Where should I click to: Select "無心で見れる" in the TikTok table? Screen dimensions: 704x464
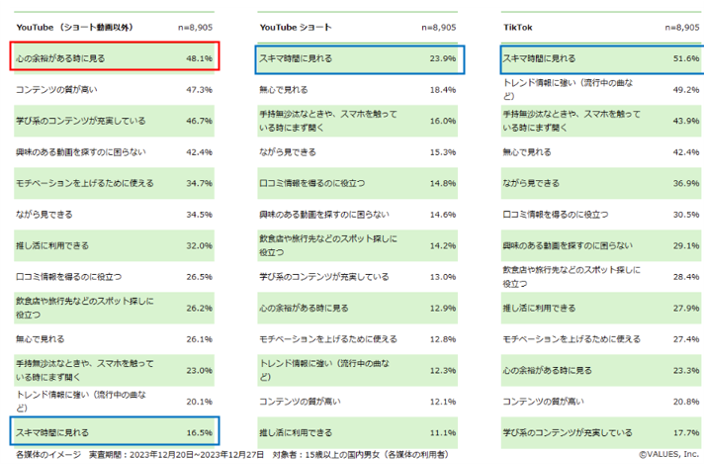coord(527,152)
